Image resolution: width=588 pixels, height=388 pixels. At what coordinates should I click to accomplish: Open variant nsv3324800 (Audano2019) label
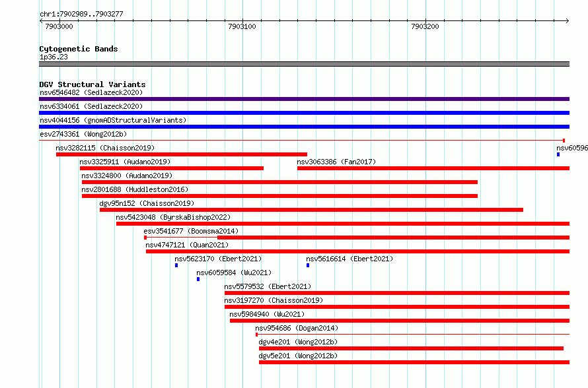coord(127,176)
